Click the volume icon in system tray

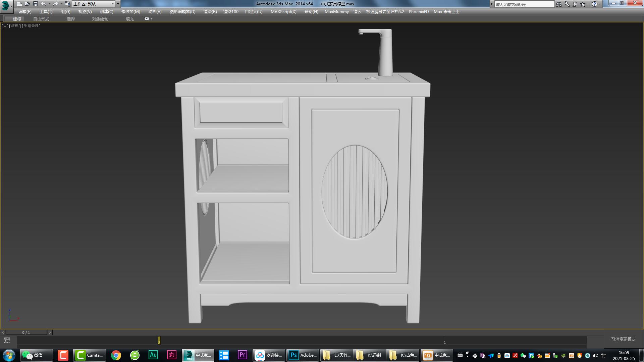pyautogui.click(x=596, y=355)
